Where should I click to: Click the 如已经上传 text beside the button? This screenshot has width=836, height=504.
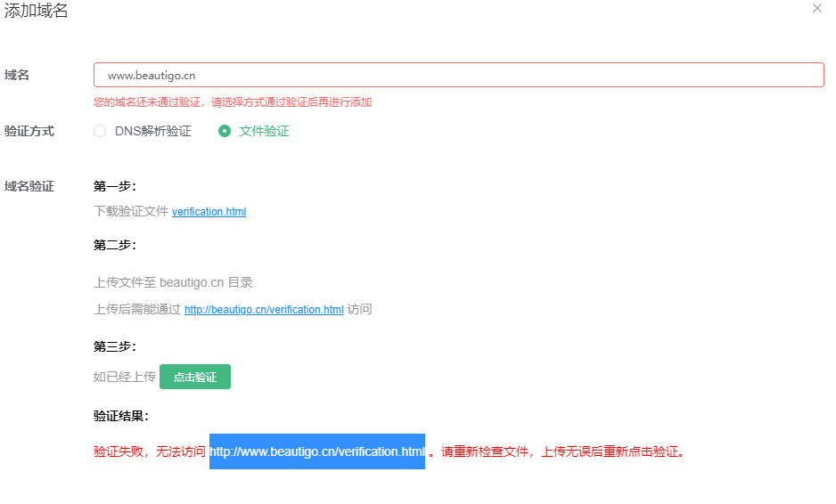click(x=124, y=377)
